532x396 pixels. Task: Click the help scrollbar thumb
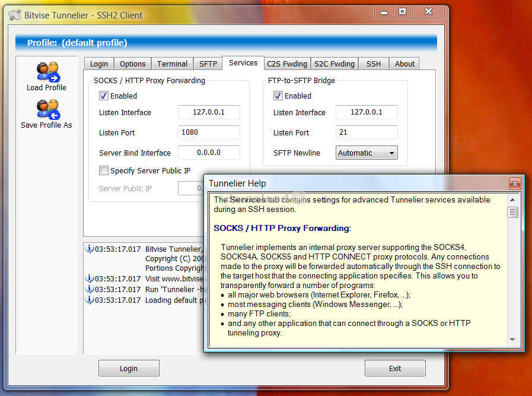(x=512, y=213)
